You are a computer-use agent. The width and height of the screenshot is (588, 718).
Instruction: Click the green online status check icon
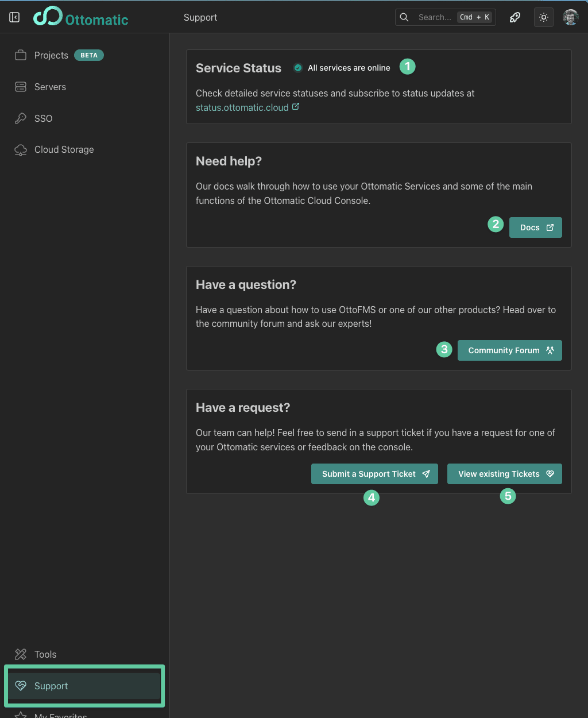298,68
